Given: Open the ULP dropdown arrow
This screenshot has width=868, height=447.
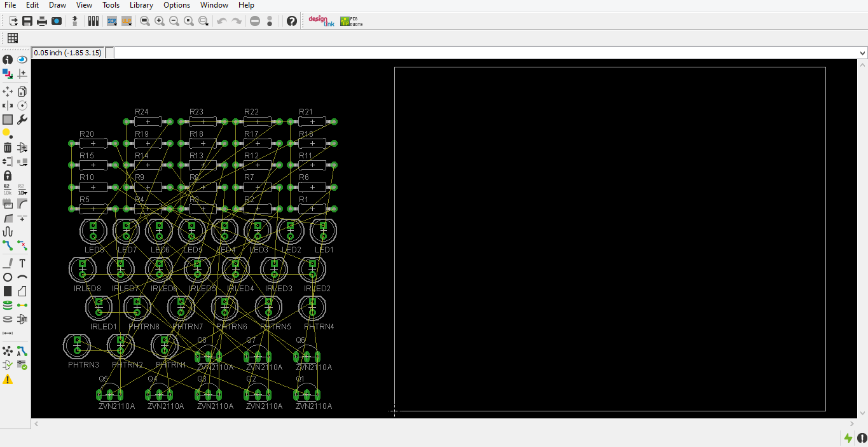Looking at the screenshot, I should pos(131,24).
